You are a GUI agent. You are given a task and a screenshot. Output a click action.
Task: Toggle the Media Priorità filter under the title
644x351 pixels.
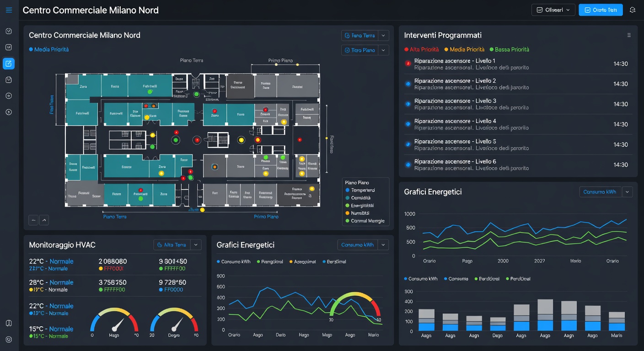coord(48,48)
